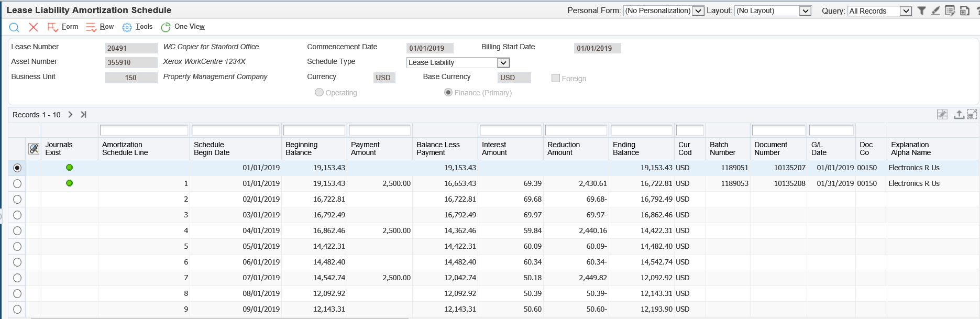
Task: Click document number 10135207 cell
Action: pyautogui.click(x=779, y=168)
